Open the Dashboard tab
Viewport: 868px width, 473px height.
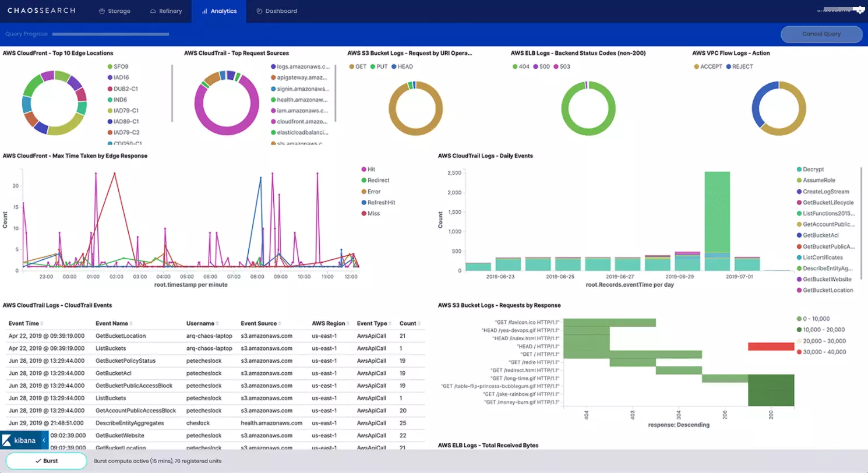[277, 11]
